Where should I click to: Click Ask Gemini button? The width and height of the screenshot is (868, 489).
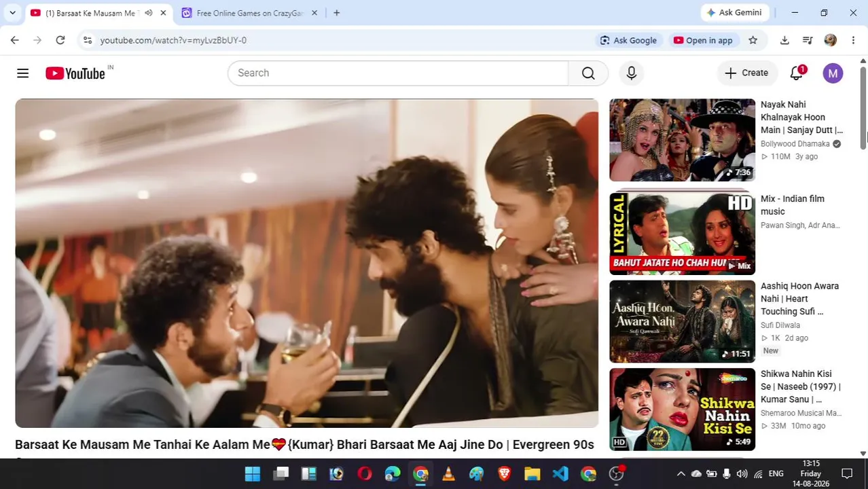(x=734, y=12)
